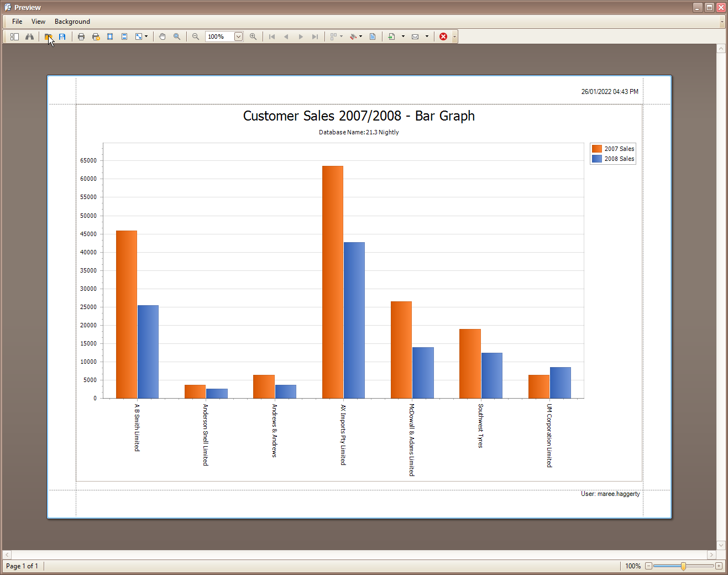
Task: Open the Watermark settings icon
Action: pyautogui.click(x=373, y=36)
